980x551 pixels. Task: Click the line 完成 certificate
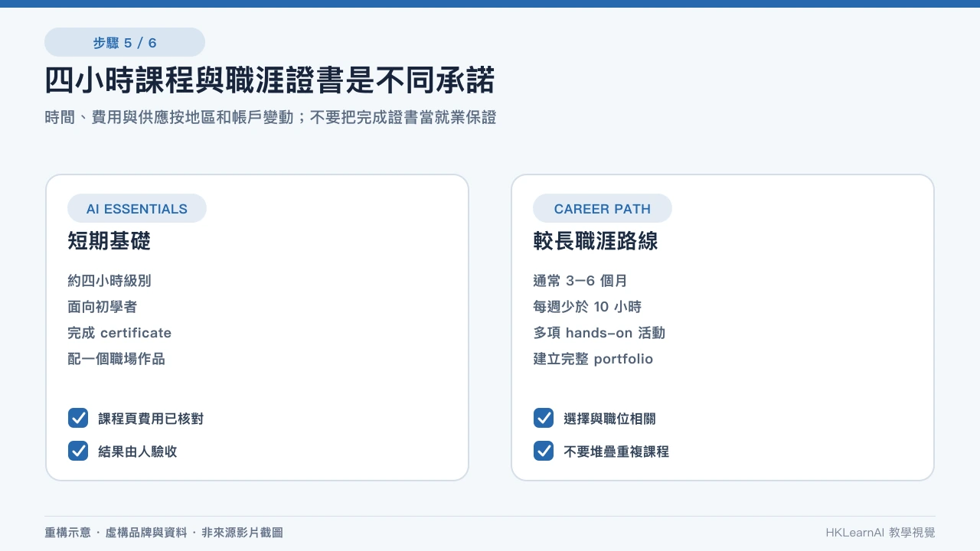(x=119, y=333)
